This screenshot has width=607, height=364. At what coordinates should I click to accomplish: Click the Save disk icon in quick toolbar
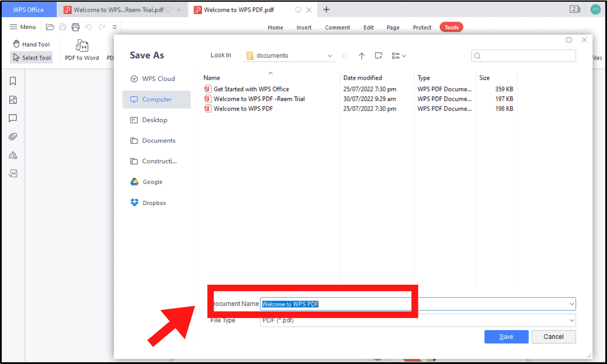pyautogui.click(x=63, y=27)
